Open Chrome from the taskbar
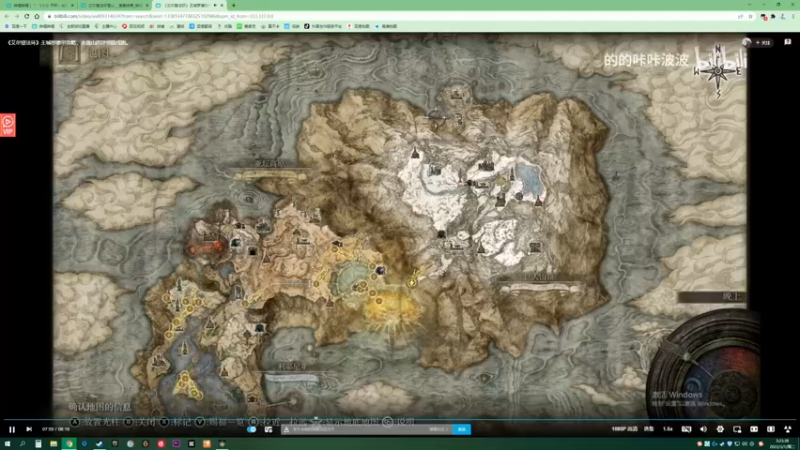Viewport: 800px width, 450px height. coord(69,444)
